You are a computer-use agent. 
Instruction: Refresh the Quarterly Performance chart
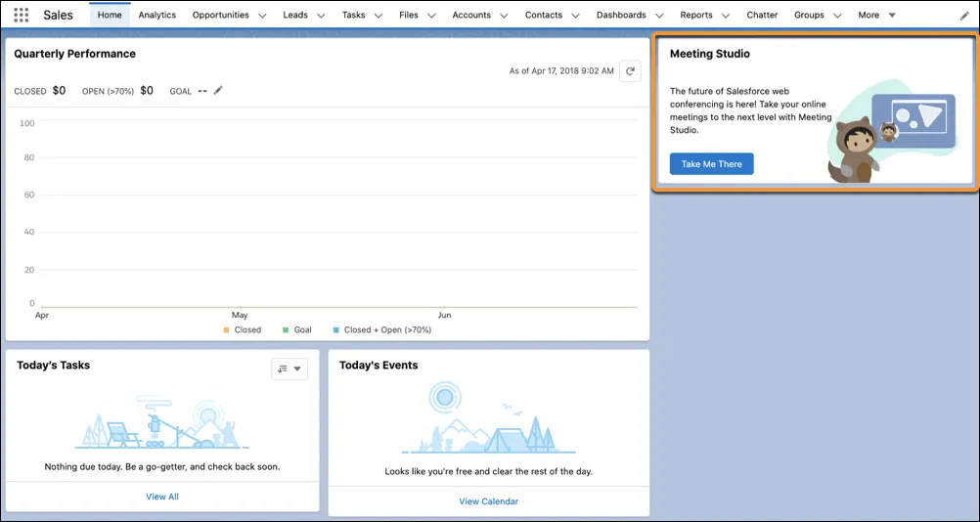[630, 71]
